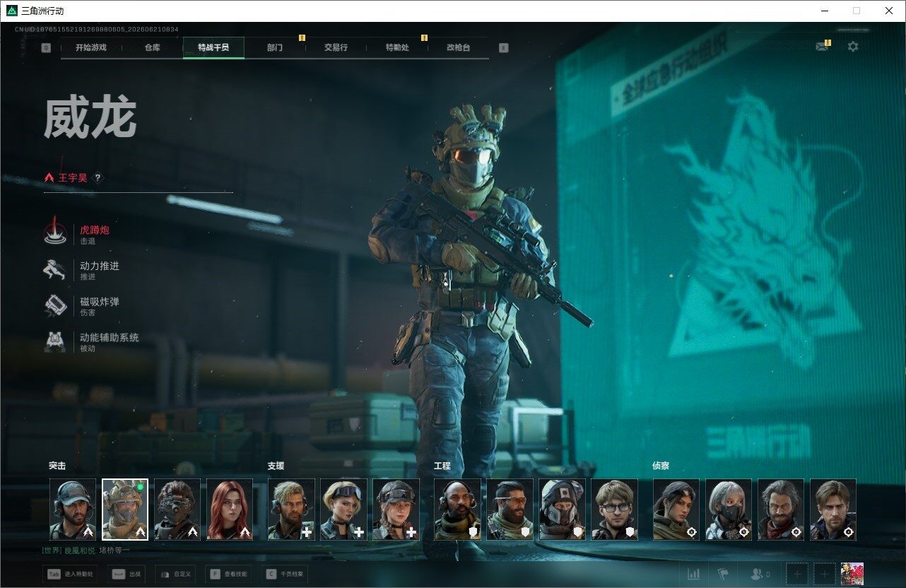Click the 支援 class label
This screenshot has height=588, width=906.
pyautogui.click(x=276, y=466)
